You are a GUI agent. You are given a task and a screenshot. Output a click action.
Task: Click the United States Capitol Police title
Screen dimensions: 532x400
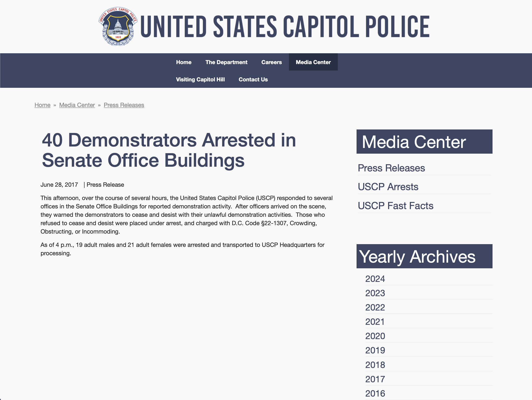[285, 27]
